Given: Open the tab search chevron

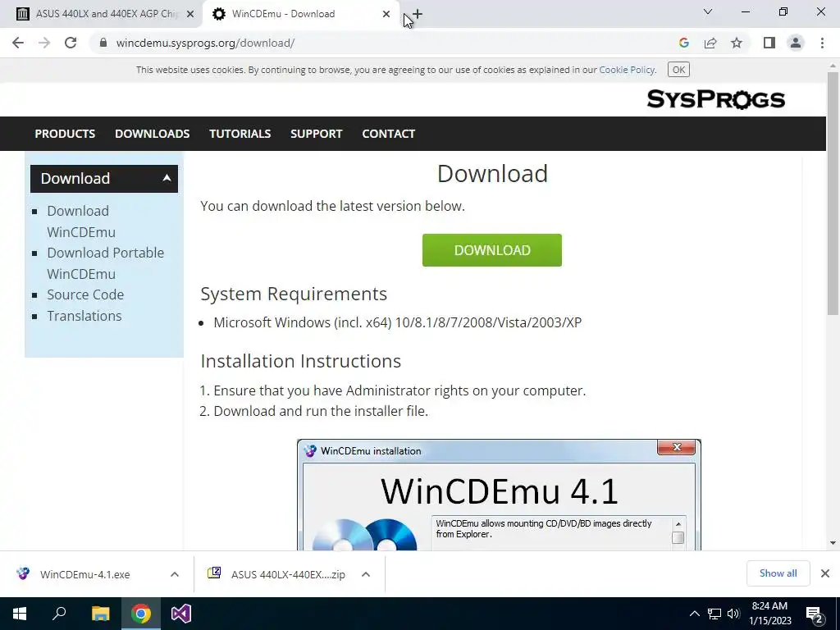Looking at the screenshot, I should click(x=708, y=11).
